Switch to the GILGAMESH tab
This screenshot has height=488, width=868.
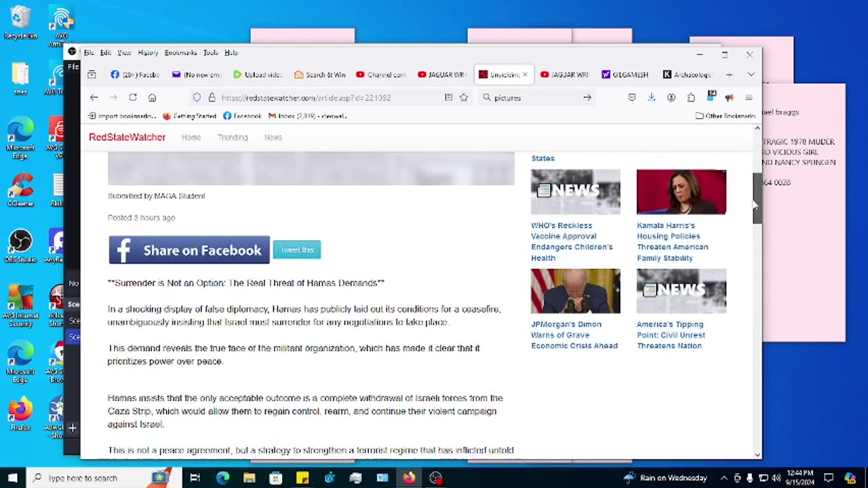click(625, 75)
